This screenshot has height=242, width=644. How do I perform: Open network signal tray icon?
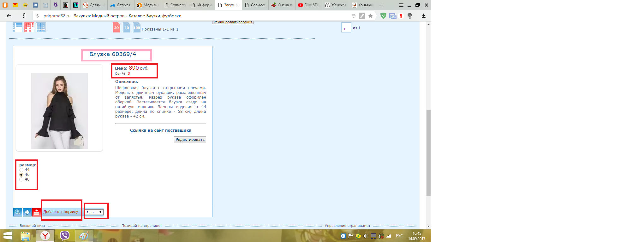pyautogui.click(x=389, y=236)
